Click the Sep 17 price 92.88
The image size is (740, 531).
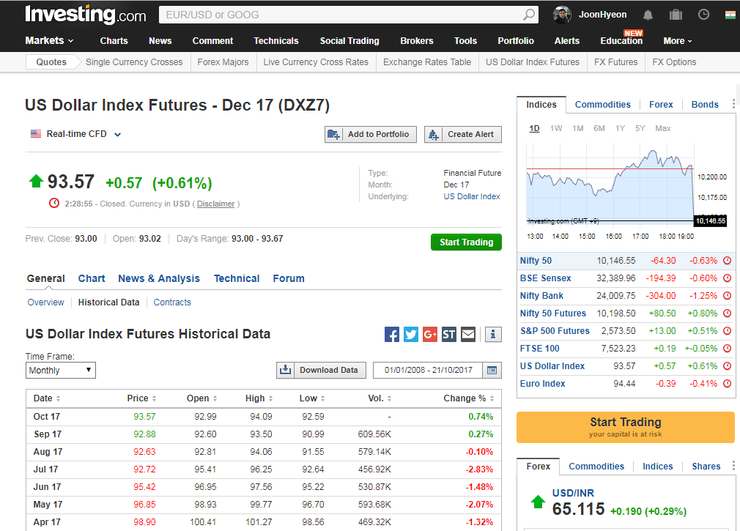(x=144, y=434)
